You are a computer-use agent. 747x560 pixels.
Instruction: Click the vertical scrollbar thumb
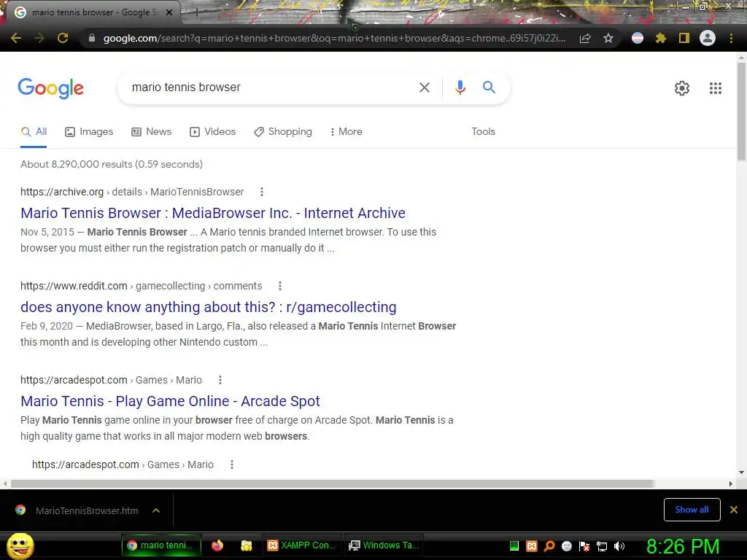[x=741, y=112]
